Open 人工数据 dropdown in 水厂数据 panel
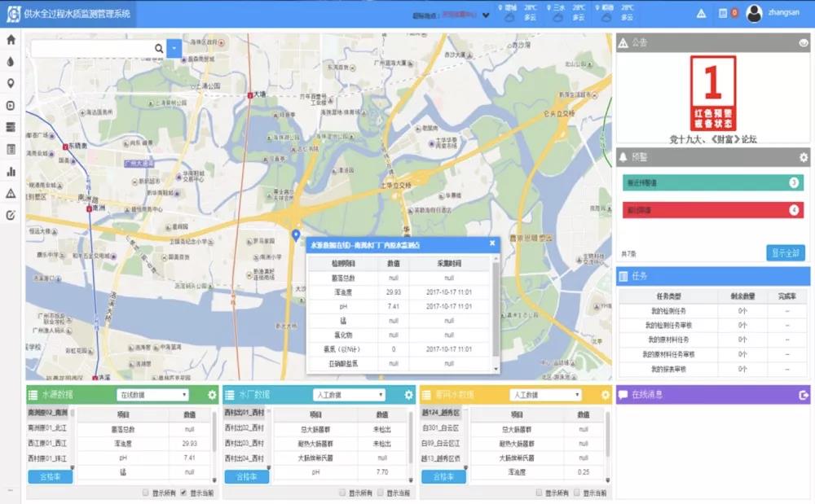The height and width of the screenshot is (504, 815). point(349,395)
